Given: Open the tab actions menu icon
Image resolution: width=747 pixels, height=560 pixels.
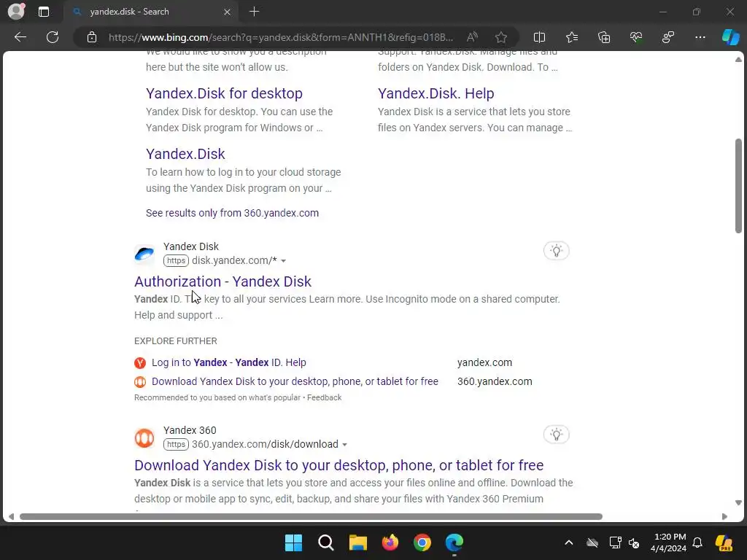Looking at the screenshot, I should pos(44,12).
